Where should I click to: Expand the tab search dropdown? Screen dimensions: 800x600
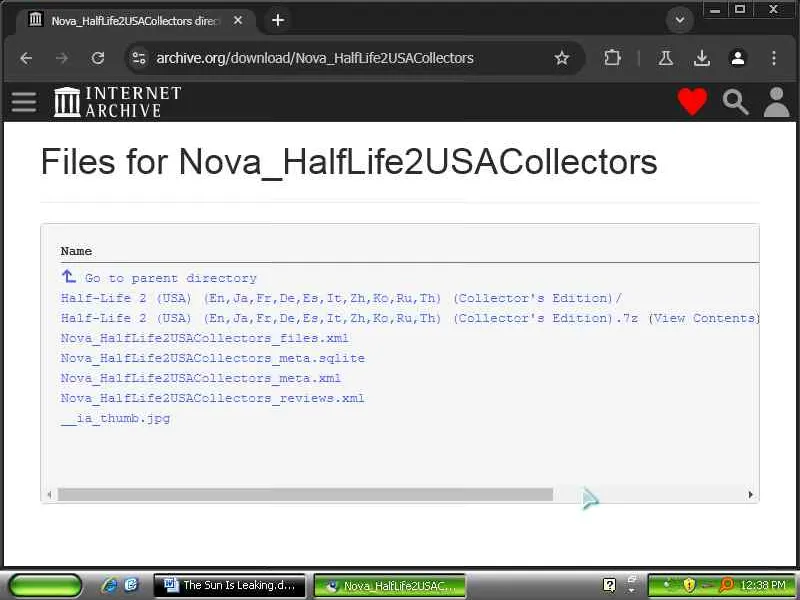click(680, 20)
